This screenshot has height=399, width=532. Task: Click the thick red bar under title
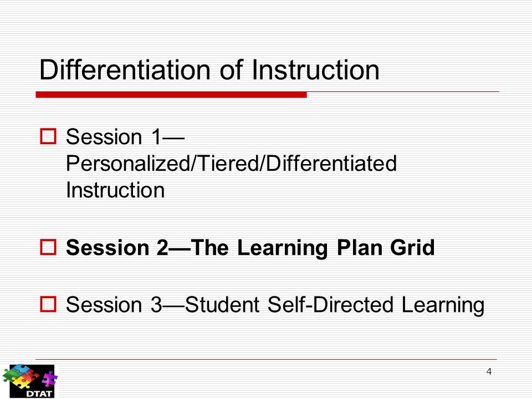click(171, 95)
